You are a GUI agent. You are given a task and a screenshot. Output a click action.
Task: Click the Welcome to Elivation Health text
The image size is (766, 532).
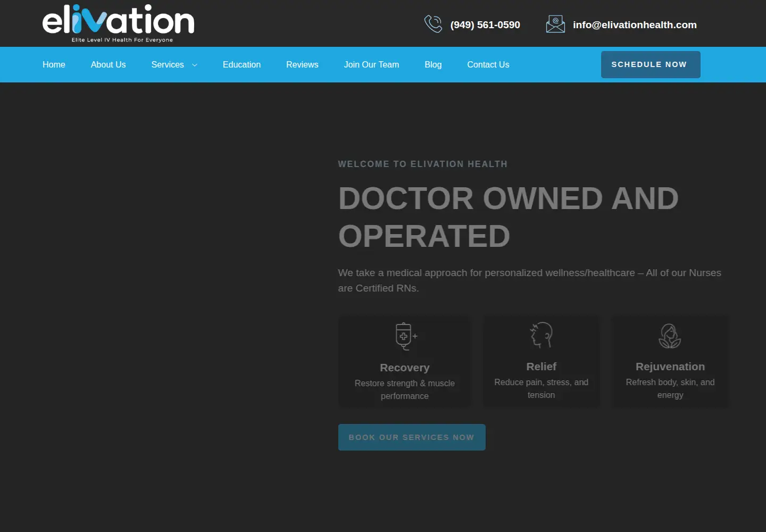click(x=423, y=164)
